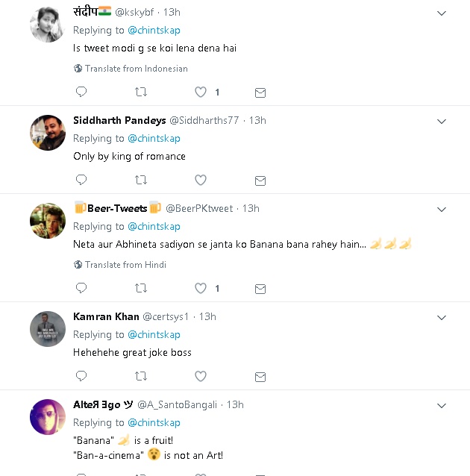The image size is (470, 476).
Task: Open @chintskap mention in Kamran Khan's reply
Action: click(154, 334)
